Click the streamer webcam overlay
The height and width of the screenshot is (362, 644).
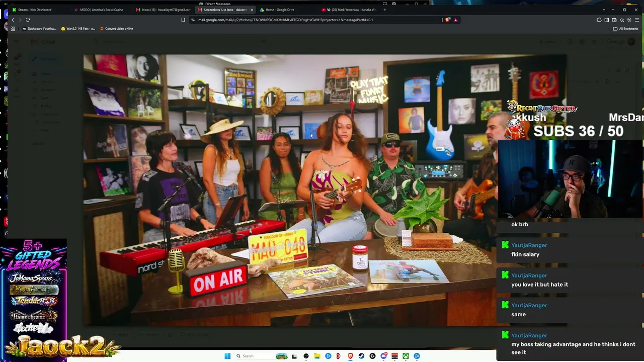pos(571,179)
